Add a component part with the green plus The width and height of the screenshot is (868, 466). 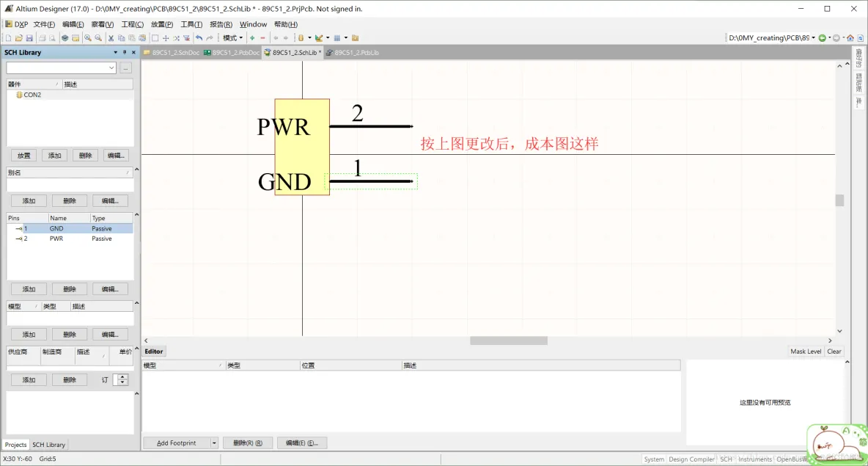[252, 38]
